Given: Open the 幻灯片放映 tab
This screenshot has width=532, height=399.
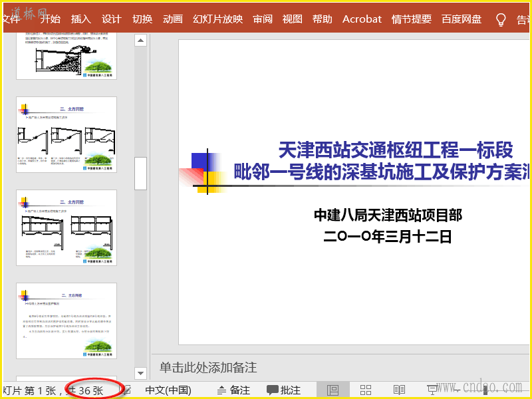Looking at the screenshot, I should (218, 19).
